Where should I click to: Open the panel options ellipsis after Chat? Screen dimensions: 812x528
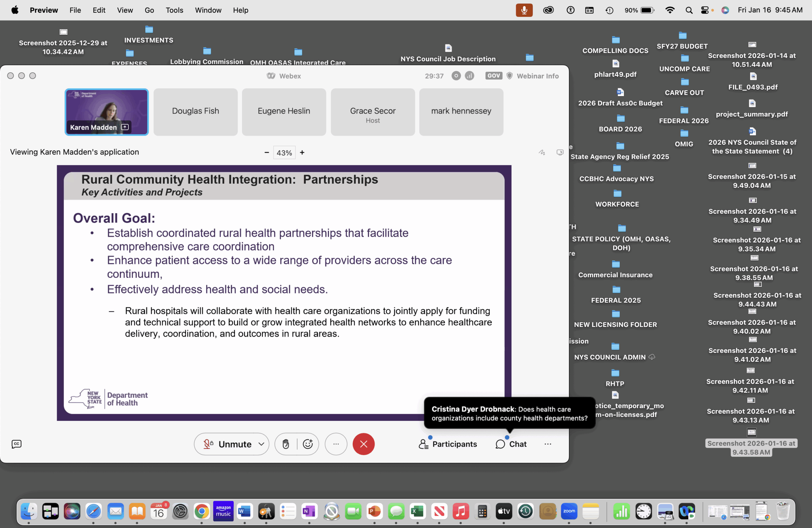tap(547, 444)
